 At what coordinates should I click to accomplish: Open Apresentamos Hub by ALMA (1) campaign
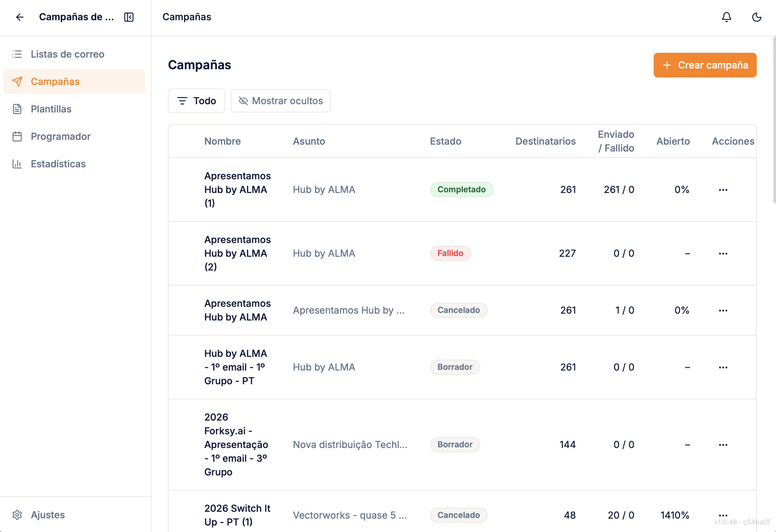click(237, 190)
